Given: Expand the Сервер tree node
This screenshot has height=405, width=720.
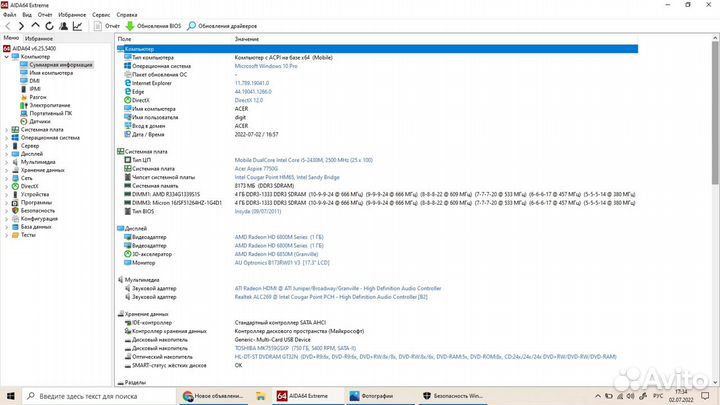Looking at the screenshot, I should coord(6,146).
